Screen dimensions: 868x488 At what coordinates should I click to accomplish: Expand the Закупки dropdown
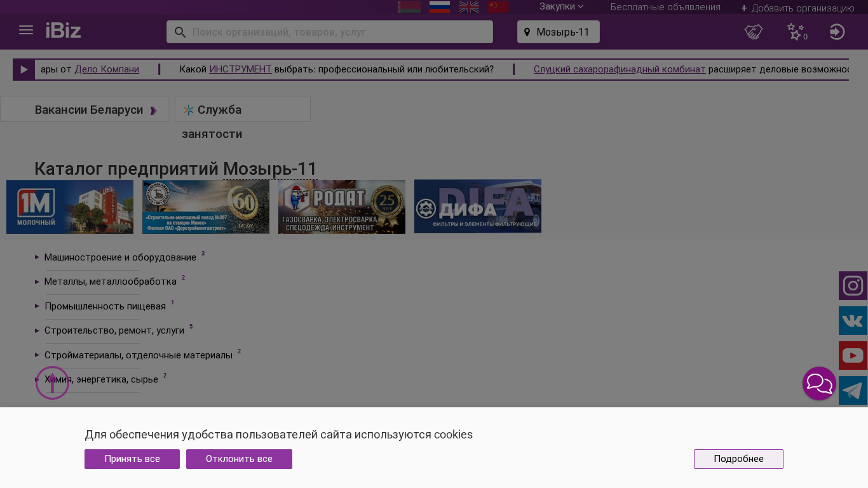coord(561,6)
